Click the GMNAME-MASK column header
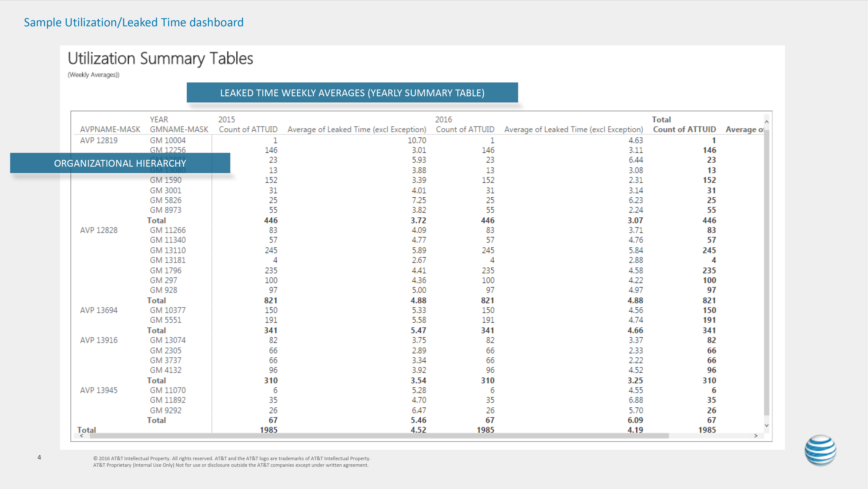The image size is (868, 489). (179, 130)
